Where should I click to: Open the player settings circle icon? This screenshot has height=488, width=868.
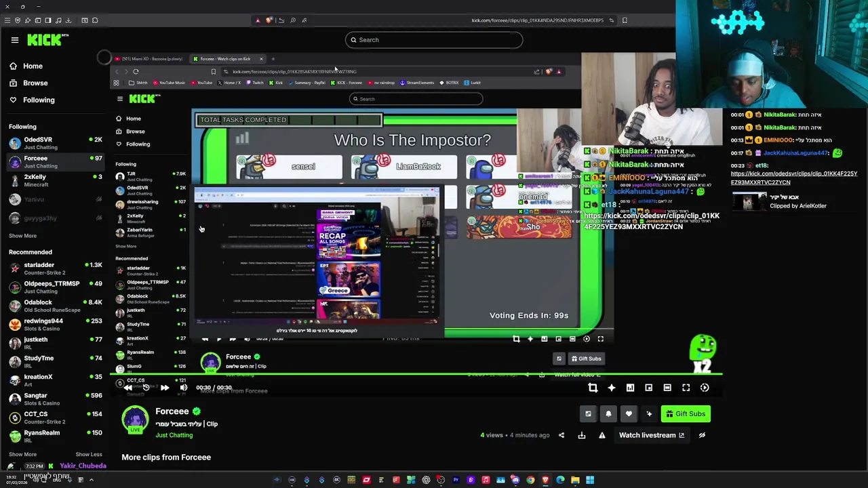click(705, 388)
